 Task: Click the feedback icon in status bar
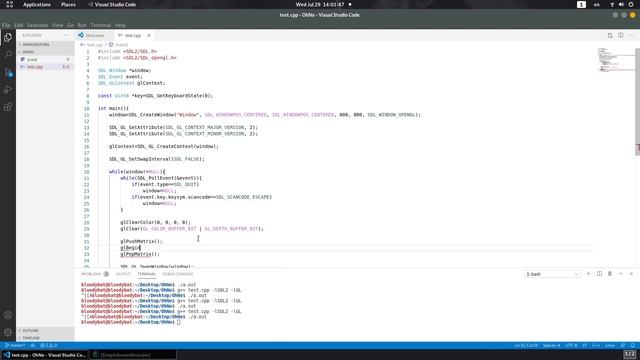click(623, 345)
